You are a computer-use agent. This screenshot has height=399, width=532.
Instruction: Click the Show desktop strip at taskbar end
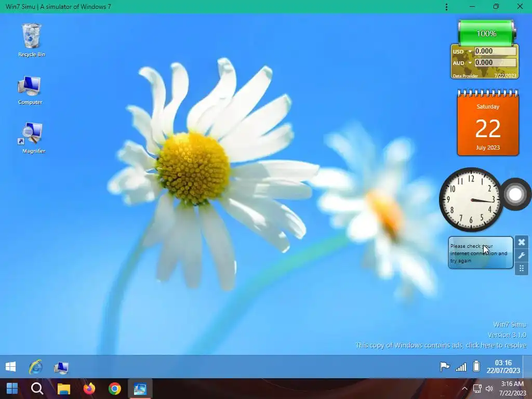pos(527,366)
